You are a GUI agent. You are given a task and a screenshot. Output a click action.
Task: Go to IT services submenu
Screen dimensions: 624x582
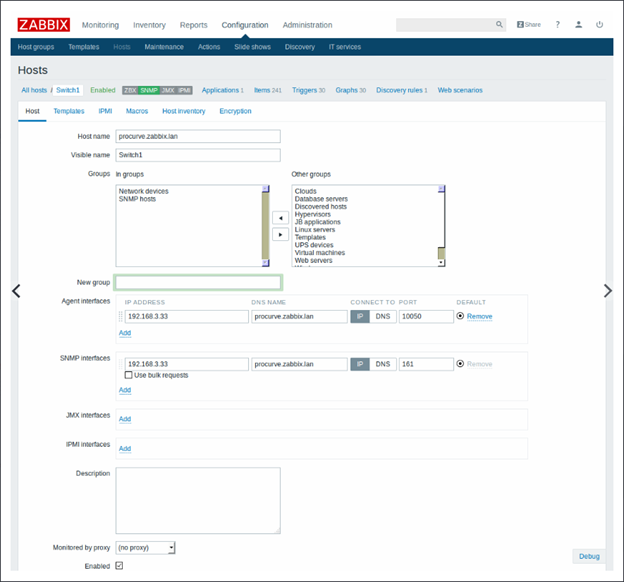(x=345, y=47)
